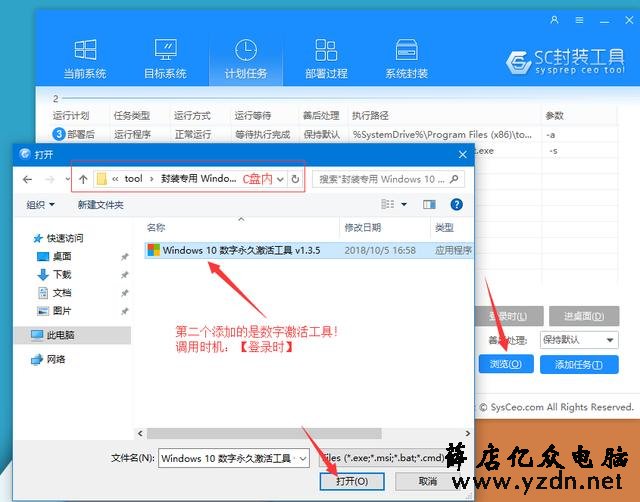
Task: Click the file date 2018/10/5 16:58
Action: 380,250
